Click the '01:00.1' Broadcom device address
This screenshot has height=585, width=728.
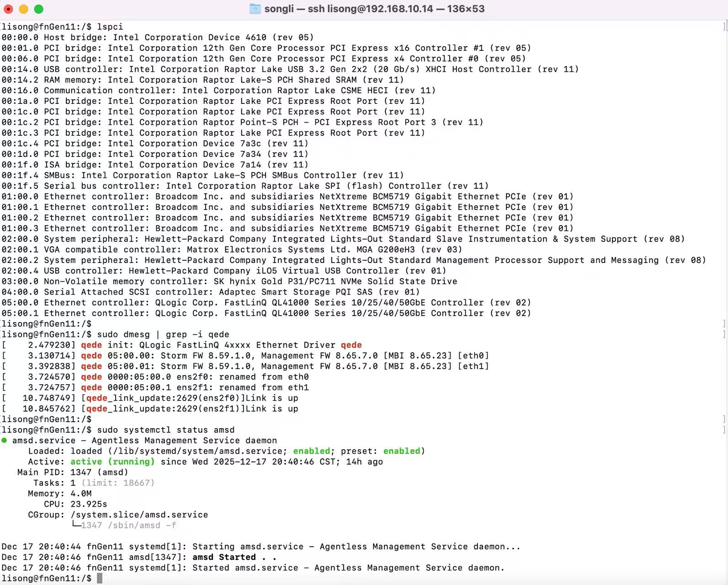[20, 207]
